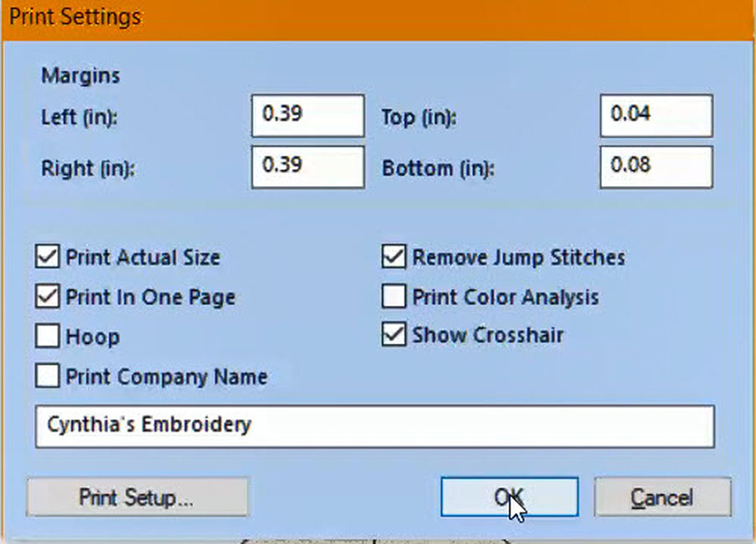Select the Top margin value box
This screenshot has height=544, width=756.
tap(656, 115)
